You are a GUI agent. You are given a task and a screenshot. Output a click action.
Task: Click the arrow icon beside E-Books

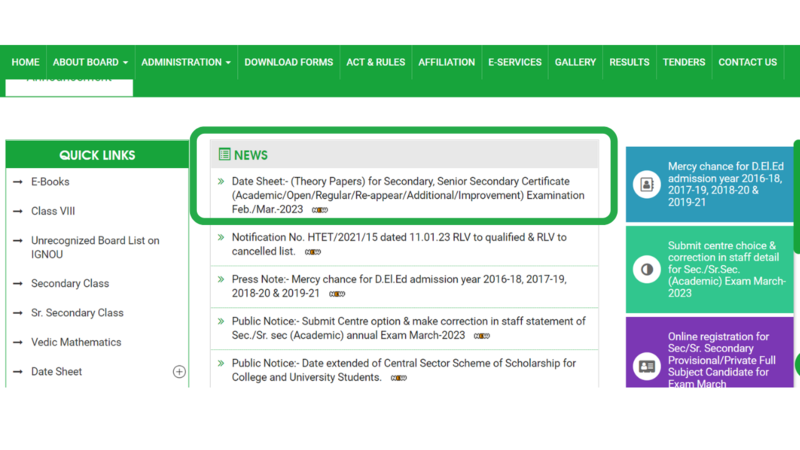pyautogui.click(x=18, y=182)
